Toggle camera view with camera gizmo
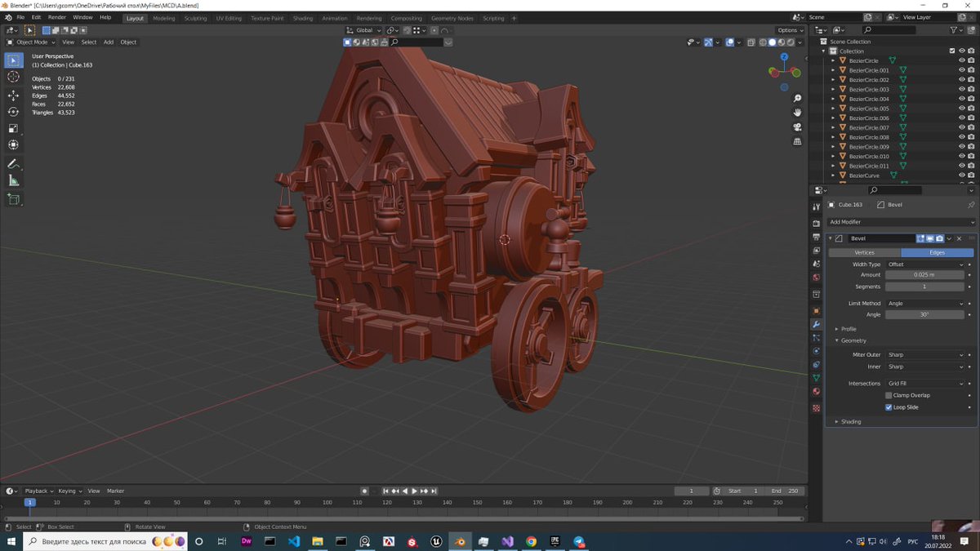 (x=797, y=127)
